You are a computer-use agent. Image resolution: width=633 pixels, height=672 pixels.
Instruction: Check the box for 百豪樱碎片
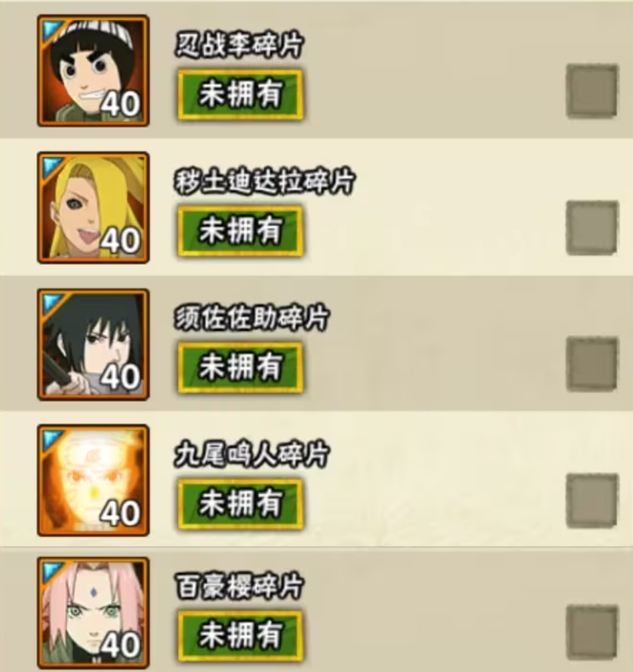(592, 633)
